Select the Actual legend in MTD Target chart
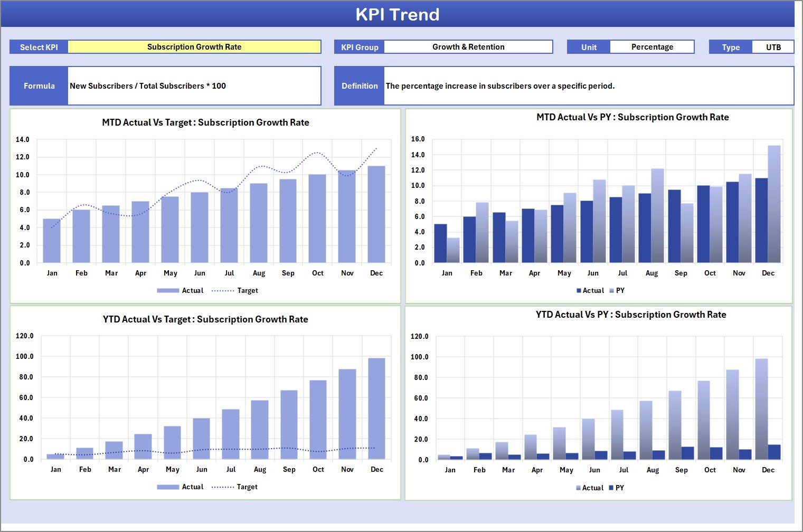 pyautogui.click(x=182, y=290)
